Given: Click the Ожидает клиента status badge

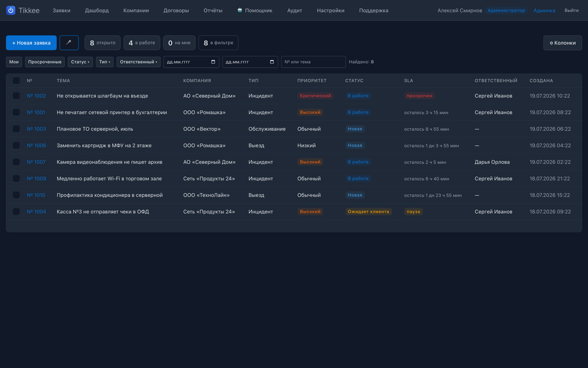Looking at the screenshot, I should pyautogui.click(x=368, y=212).
